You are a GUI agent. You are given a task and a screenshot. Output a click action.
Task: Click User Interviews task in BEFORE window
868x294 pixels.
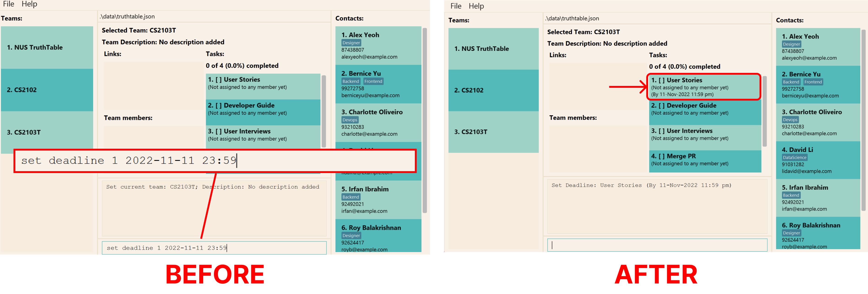263,137
